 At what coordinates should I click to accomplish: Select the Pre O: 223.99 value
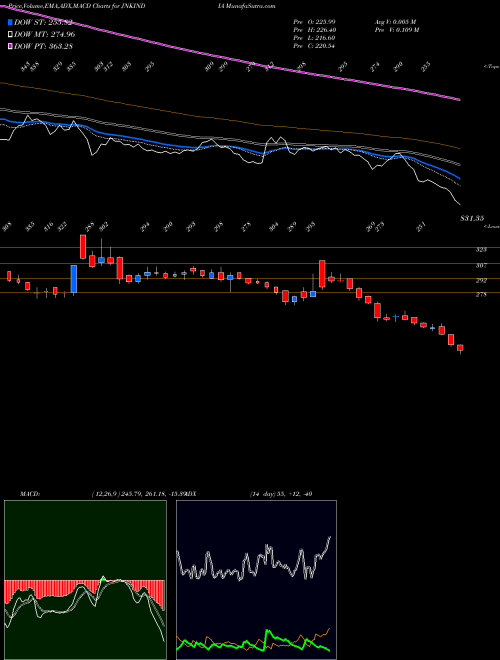314,22
